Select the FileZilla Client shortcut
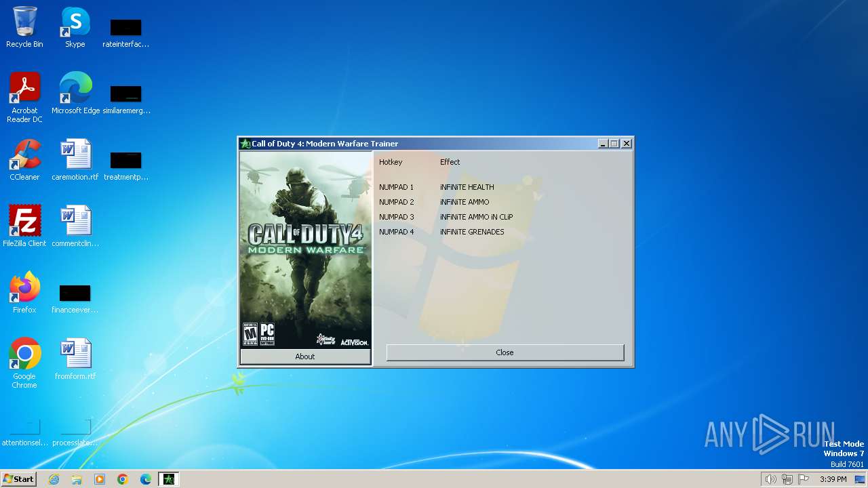Image resolution: width=868 pixels, height=488 pixels. tap(24, 226)
